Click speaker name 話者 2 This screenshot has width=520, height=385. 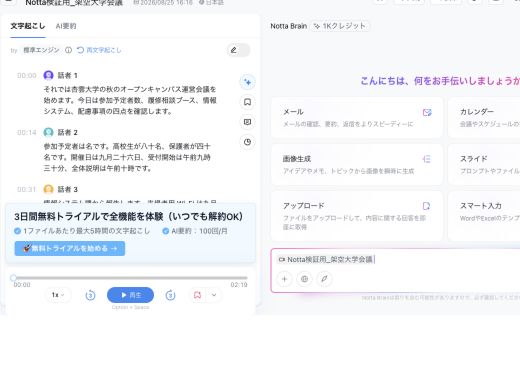pos(68,133)
